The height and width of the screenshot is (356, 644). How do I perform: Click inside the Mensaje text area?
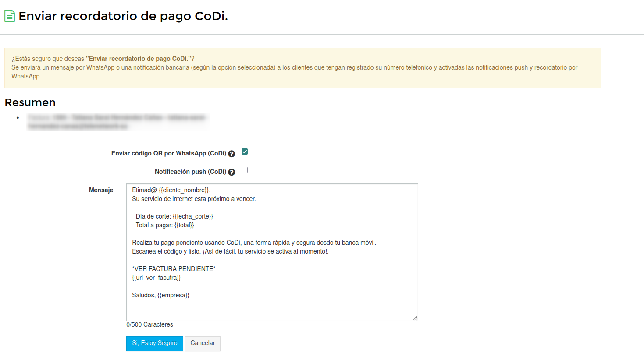coord(272,307)
